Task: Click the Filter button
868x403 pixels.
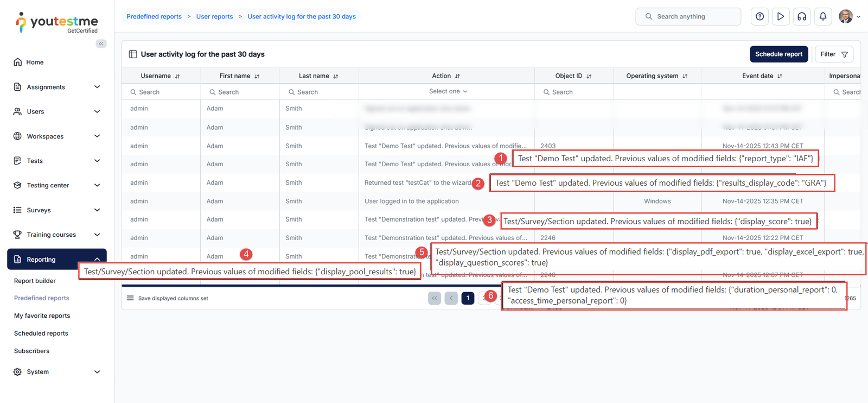Action: tap(834, 54)
